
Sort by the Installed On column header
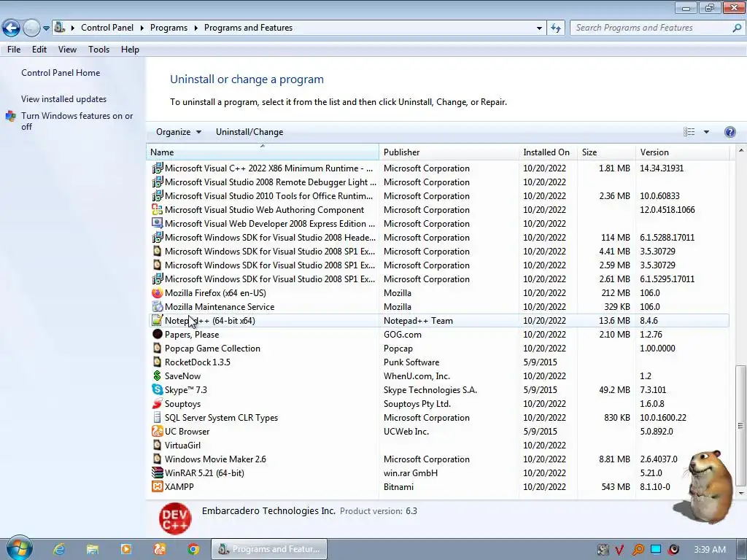pos(548,152)
